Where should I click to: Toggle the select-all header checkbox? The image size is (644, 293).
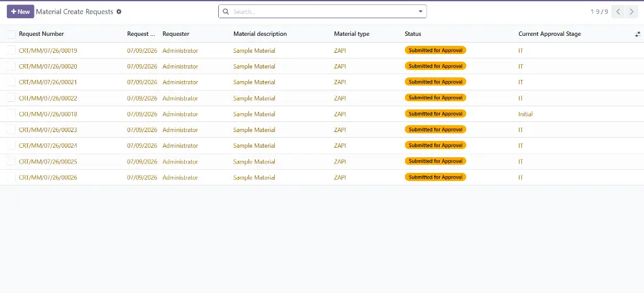pos(11,35)
